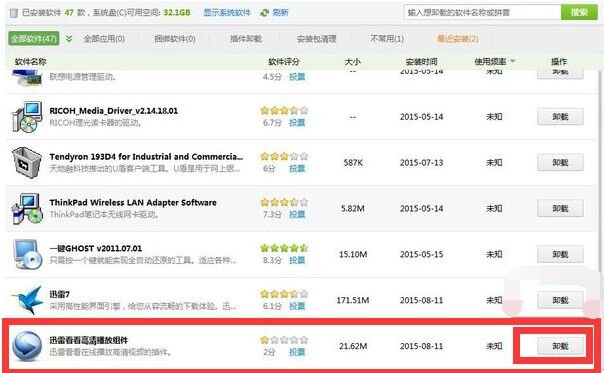Click the 刷新 link

click(280, 13)
